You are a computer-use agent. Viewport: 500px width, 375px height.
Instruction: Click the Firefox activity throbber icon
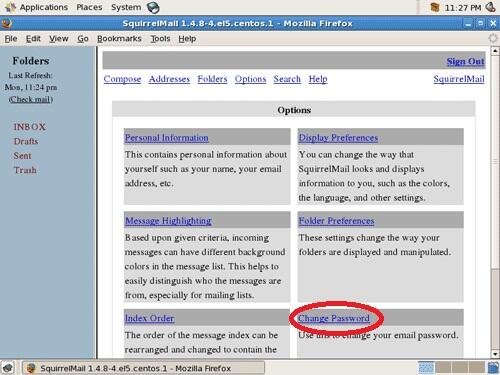(493, 38)
